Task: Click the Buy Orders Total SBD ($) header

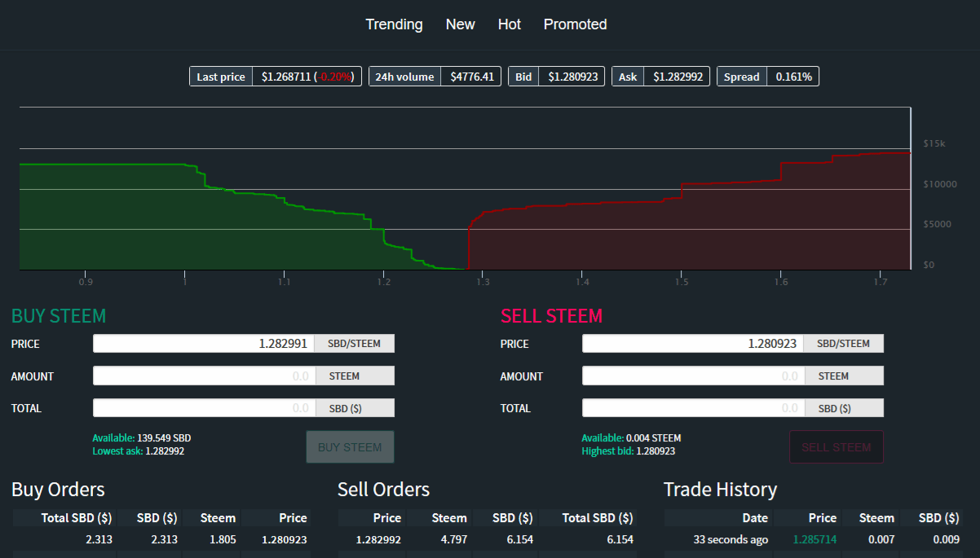Action: click(77, 518)
